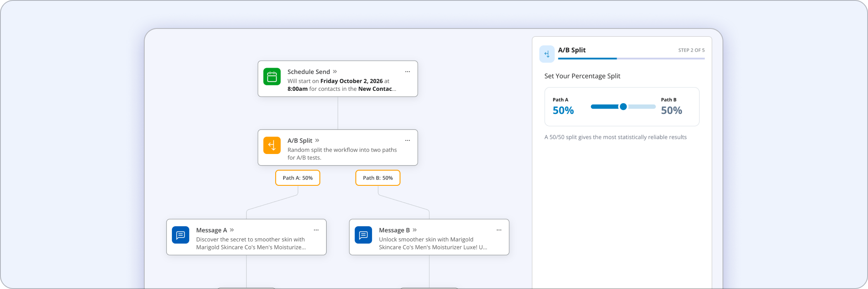Expand Schedule Send via double chevron
Image resolution: width=868 pixels, height=289 pixels.
tap(335, 71)
